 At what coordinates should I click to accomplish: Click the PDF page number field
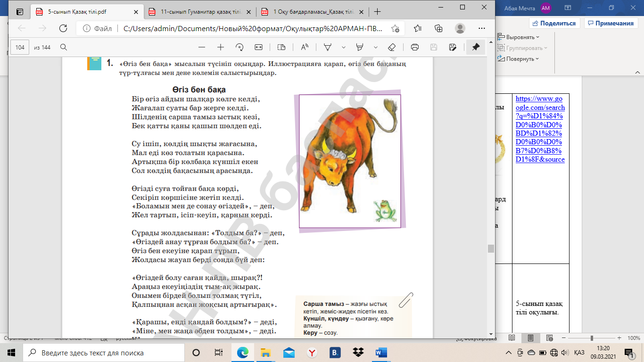tap(20, 47)
